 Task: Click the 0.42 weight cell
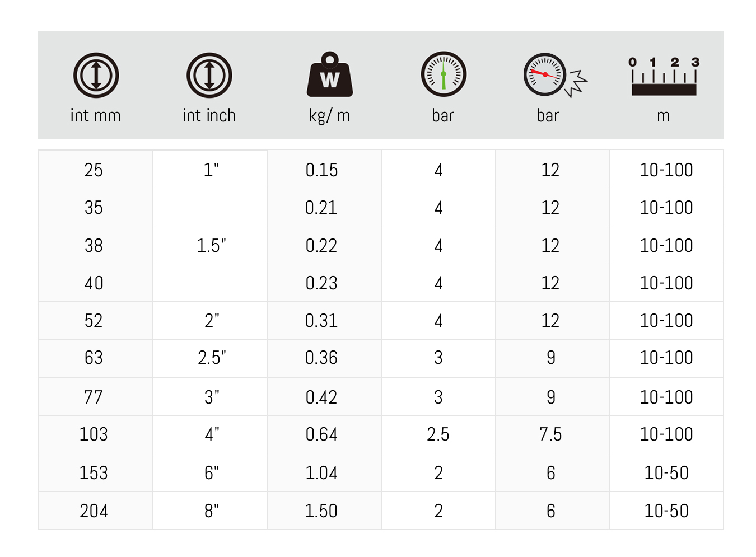click(321, 397)
